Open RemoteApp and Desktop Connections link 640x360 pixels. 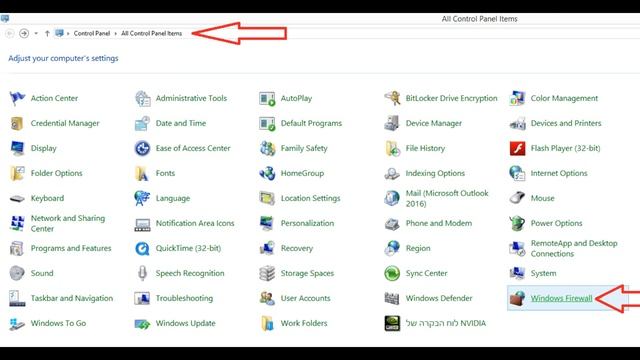click(574, 248)
